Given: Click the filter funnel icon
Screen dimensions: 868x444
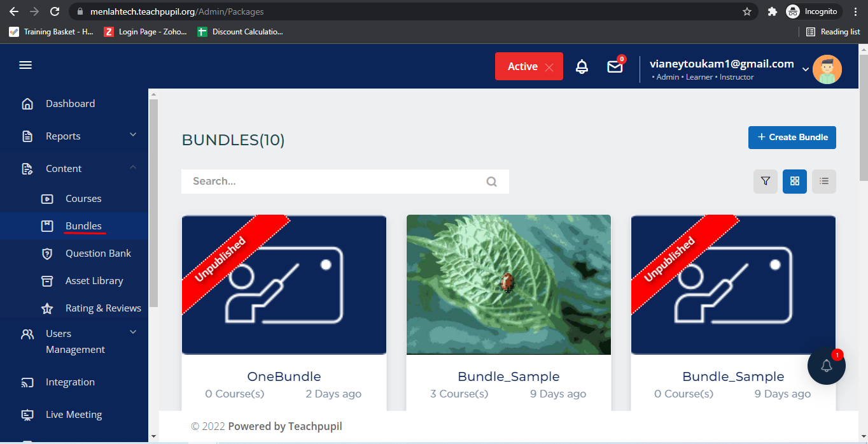Looking at the screenshot, I should [x=766, y=182].
